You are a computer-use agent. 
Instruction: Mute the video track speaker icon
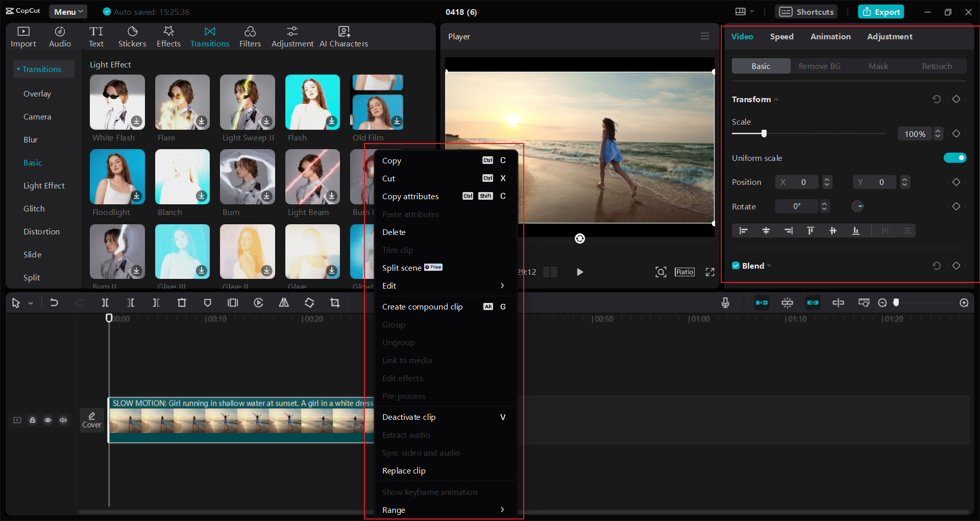63,420
